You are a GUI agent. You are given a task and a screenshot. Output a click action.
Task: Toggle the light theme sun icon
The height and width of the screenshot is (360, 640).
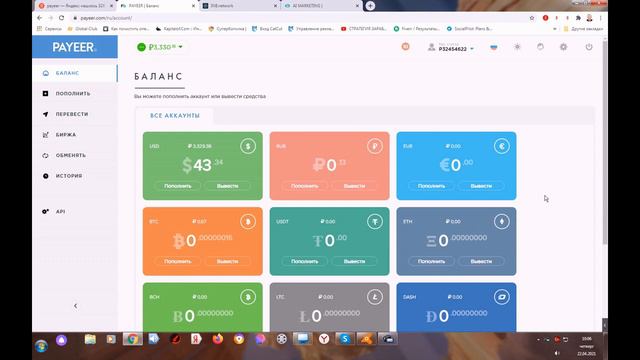click(517, 47)
